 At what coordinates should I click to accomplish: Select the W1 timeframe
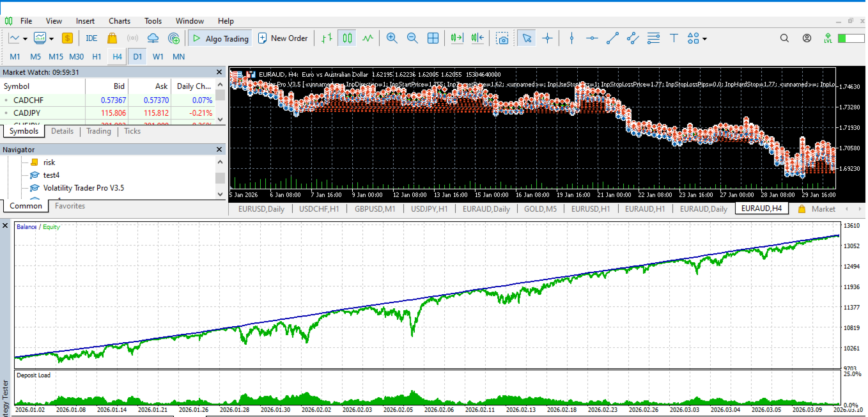(x=158, y=57)
